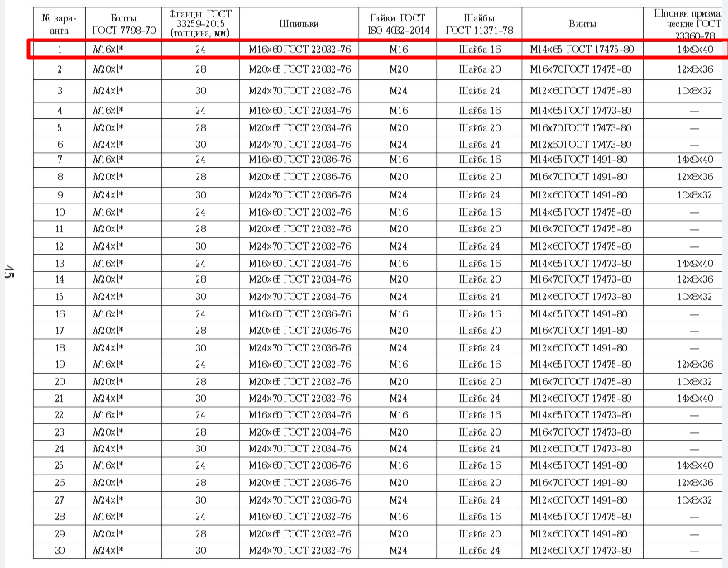Click the 'Фланцы ГОСТ 33259-2015' column header

click(x=200, y=23)
